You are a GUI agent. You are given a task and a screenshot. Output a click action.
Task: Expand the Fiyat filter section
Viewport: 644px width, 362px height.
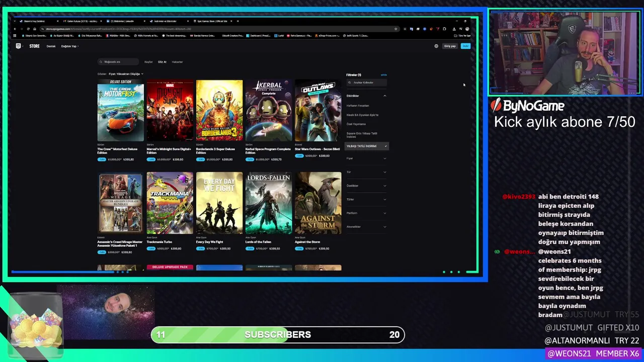tap(366, 158)
